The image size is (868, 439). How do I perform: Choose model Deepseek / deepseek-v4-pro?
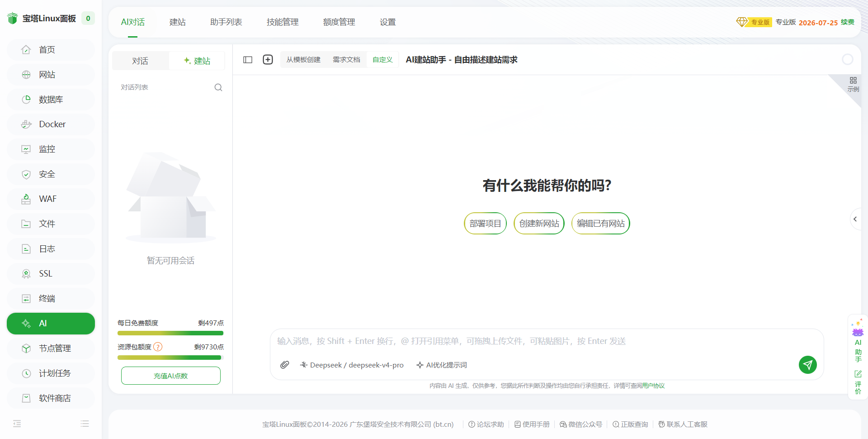pos(352,365)
